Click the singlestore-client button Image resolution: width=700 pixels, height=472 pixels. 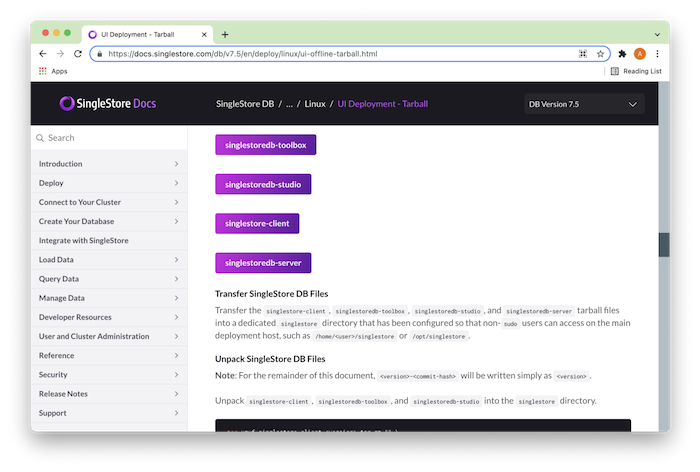coord(257,223)
